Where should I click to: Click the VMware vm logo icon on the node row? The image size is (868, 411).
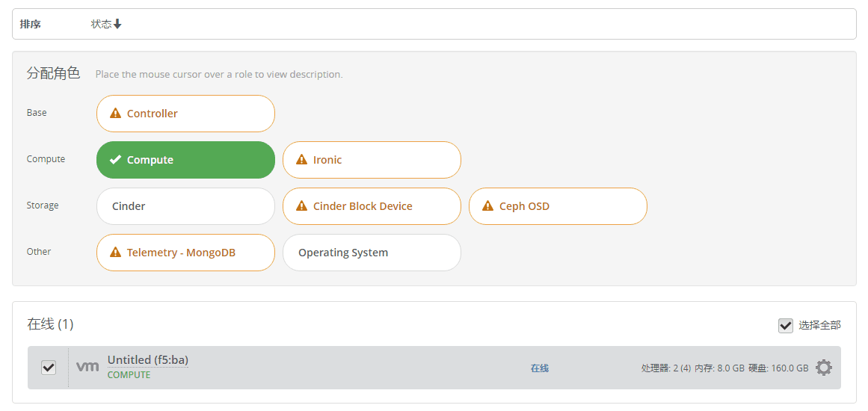pyautogui.click(x=87, y=366)
